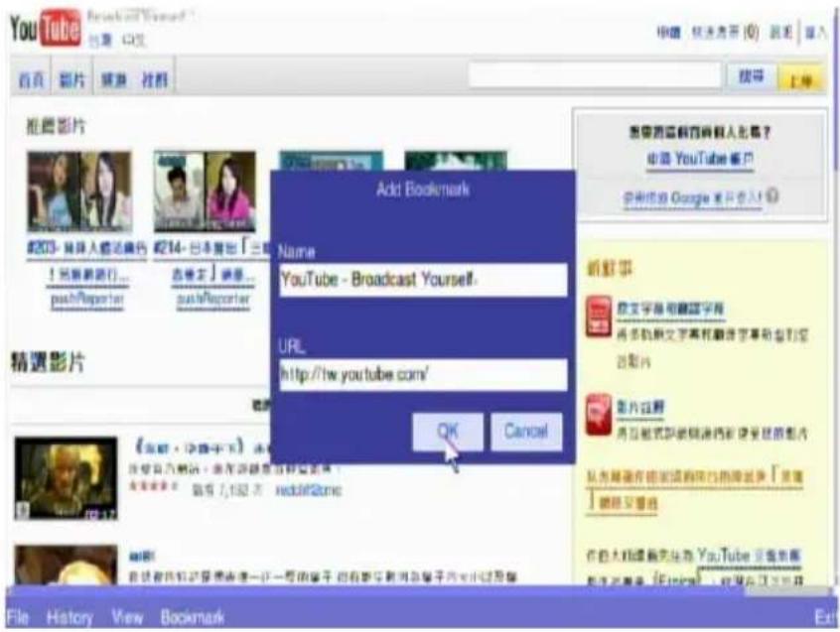Open the #203 recommended video thumbnail
Screen dimensions: 840x632
pos(79,191)
